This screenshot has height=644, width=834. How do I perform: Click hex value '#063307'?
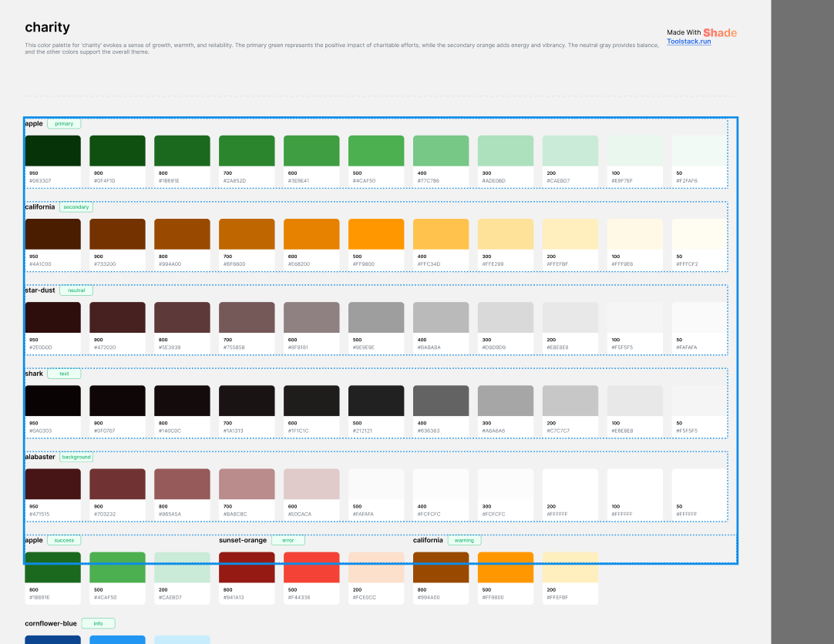click(40, 181)
